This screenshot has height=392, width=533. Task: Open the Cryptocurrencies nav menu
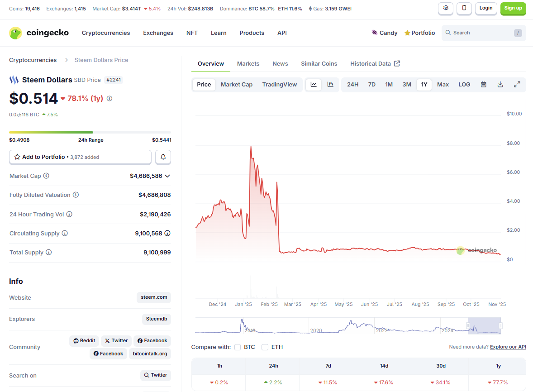pyautogui.click(x=106, y=33)
